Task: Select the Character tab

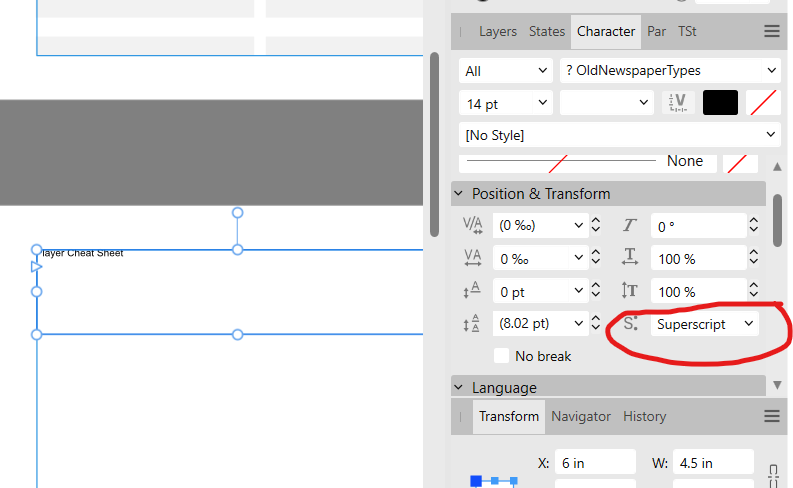Action: point(606,31)
